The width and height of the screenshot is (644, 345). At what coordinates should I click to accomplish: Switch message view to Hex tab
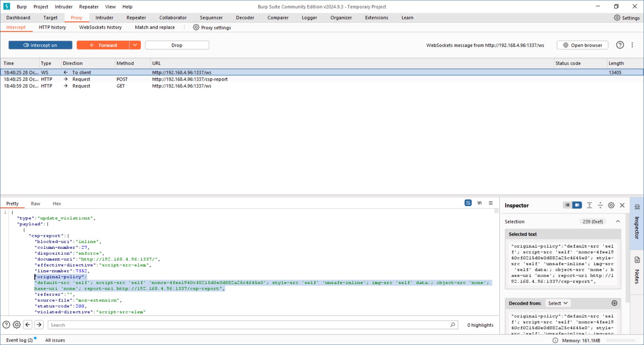tap(57, 204)
